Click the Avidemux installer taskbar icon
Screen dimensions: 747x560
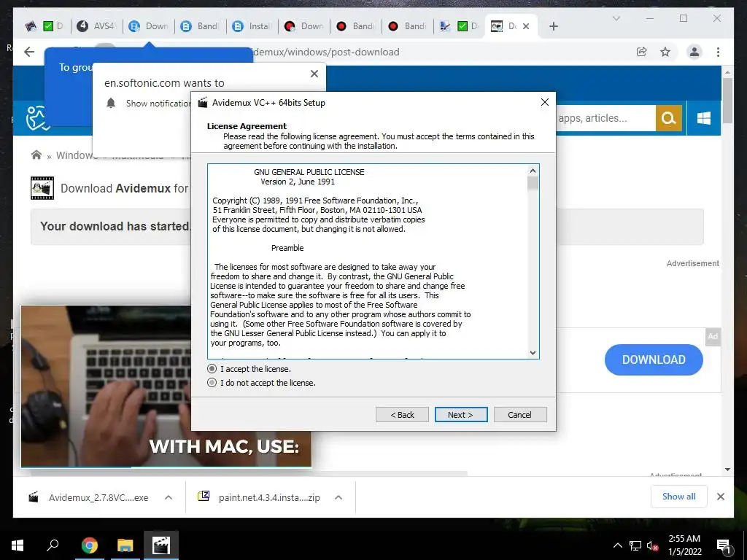coord(161,545)
